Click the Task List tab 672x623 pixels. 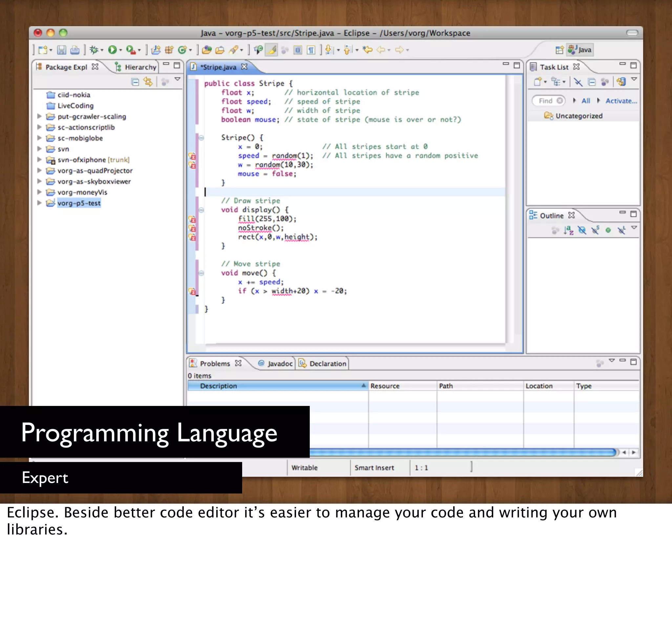[554, 67]
